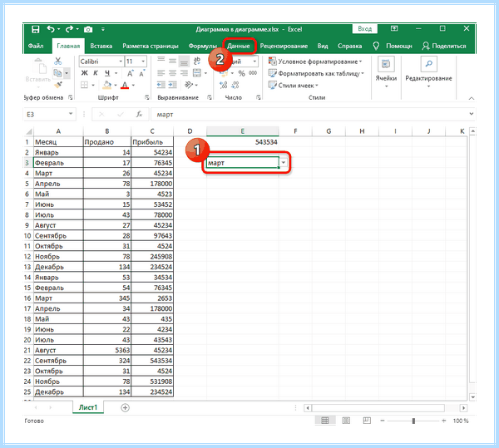Cut selection with the scissors icon
The image size is (499, 448).
[58, 61]
